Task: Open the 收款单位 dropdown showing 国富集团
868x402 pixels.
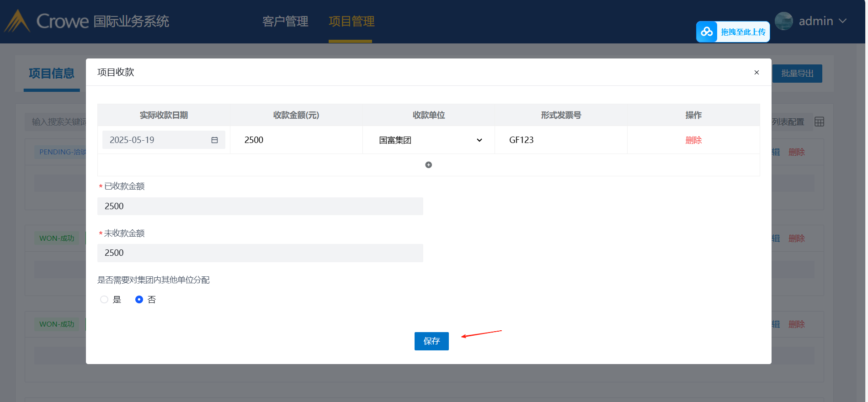Action: point(429,140)
